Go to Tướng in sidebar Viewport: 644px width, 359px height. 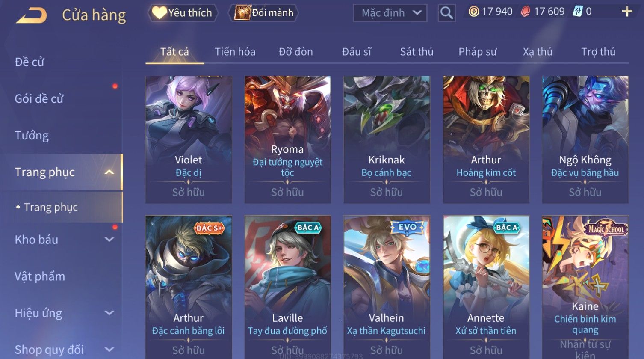click(32, 136)
